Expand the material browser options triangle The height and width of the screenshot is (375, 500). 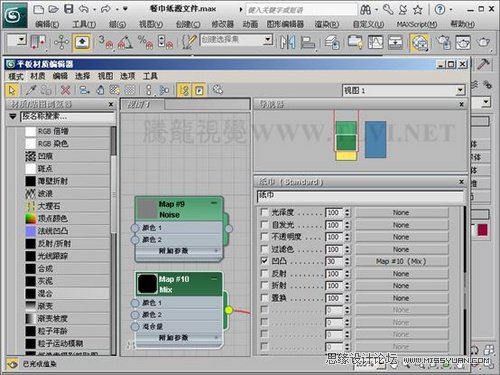coord(13,117)
